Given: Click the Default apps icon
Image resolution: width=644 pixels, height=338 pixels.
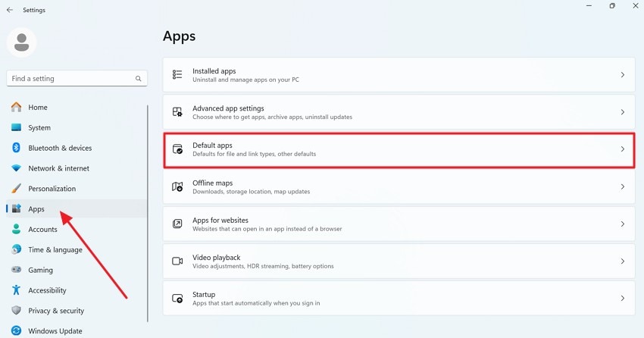Looking at the screenshot, I should [x=177, y=149].
